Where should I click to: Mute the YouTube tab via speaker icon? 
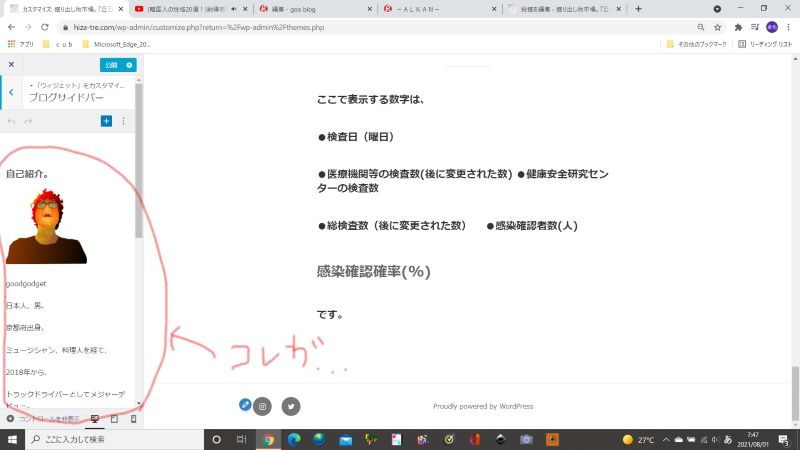pyautogui.click(x=234, y=9)
